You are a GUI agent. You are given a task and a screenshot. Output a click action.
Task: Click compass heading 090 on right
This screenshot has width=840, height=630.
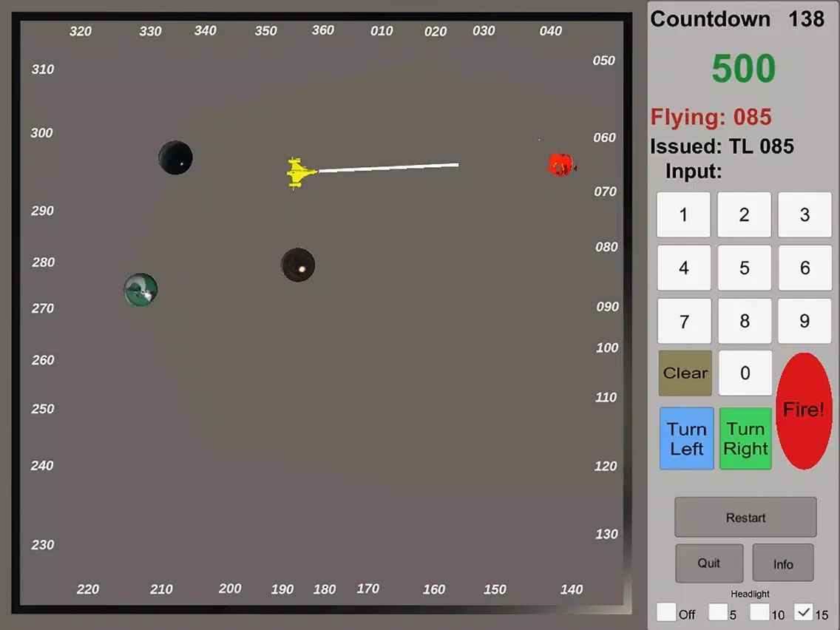pos(608,306)
